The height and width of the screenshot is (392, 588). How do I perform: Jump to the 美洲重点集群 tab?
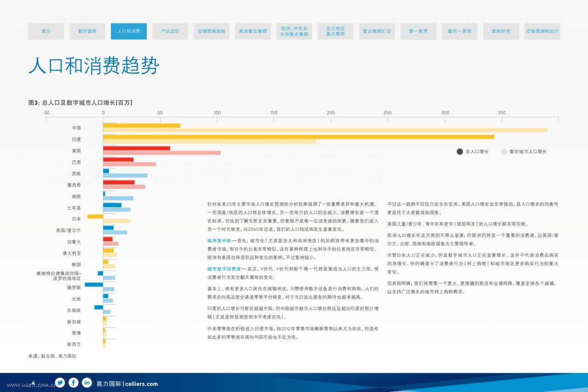tap(253, 31)
